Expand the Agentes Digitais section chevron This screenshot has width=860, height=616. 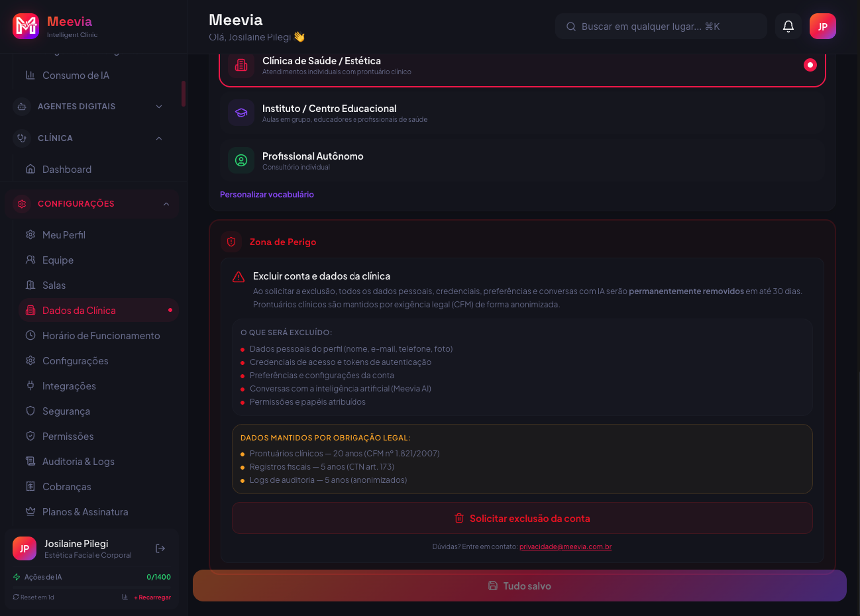click(159, 107)
